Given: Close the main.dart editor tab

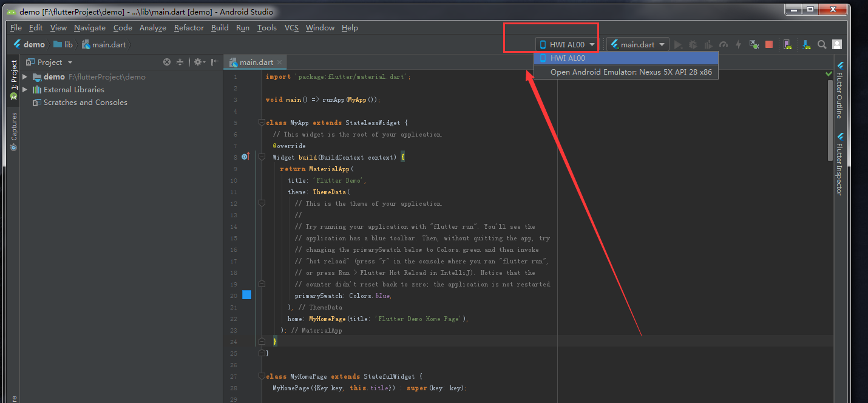Looking at the screenshot, I should 279,62.
